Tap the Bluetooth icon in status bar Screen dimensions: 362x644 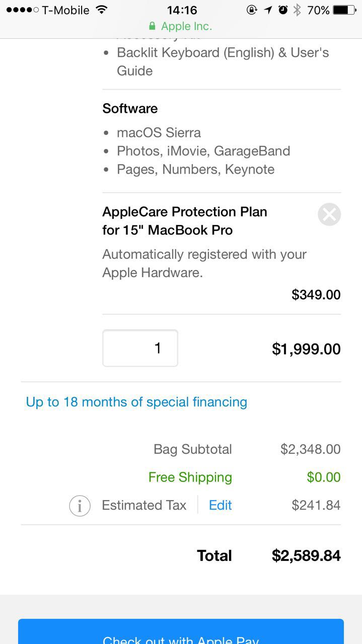tap(297, 10)
